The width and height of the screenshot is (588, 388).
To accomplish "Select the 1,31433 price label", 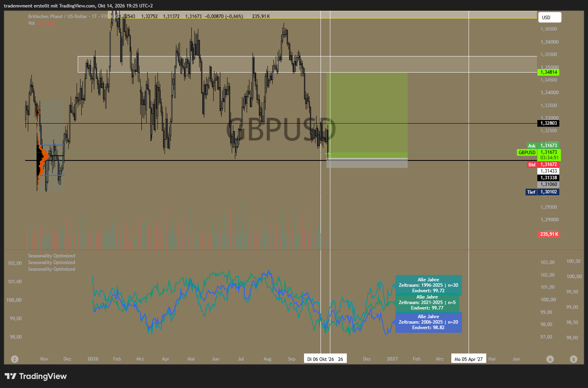I will [548, 171].
